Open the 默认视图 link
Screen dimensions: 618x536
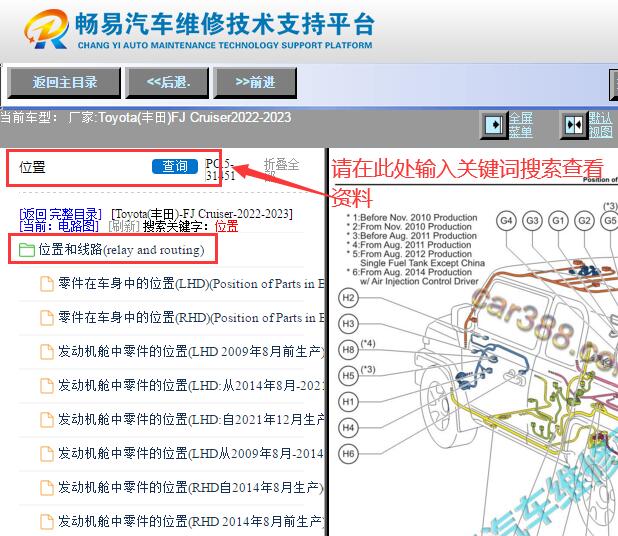tap(601, 125)
